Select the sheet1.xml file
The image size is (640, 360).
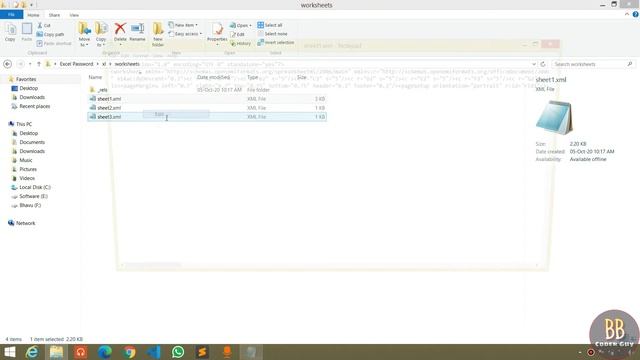[207, 99]
